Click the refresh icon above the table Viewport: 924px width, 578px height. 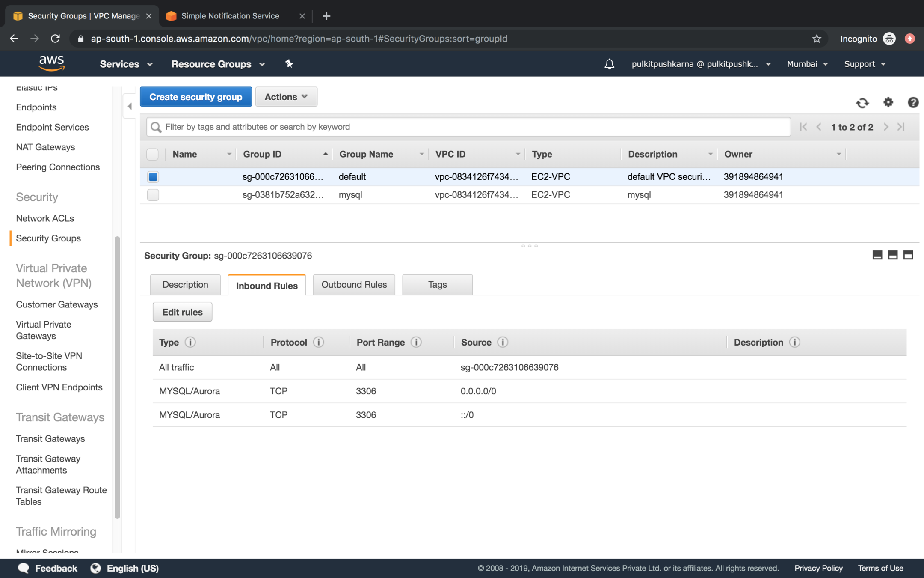[x=862, y=103]
